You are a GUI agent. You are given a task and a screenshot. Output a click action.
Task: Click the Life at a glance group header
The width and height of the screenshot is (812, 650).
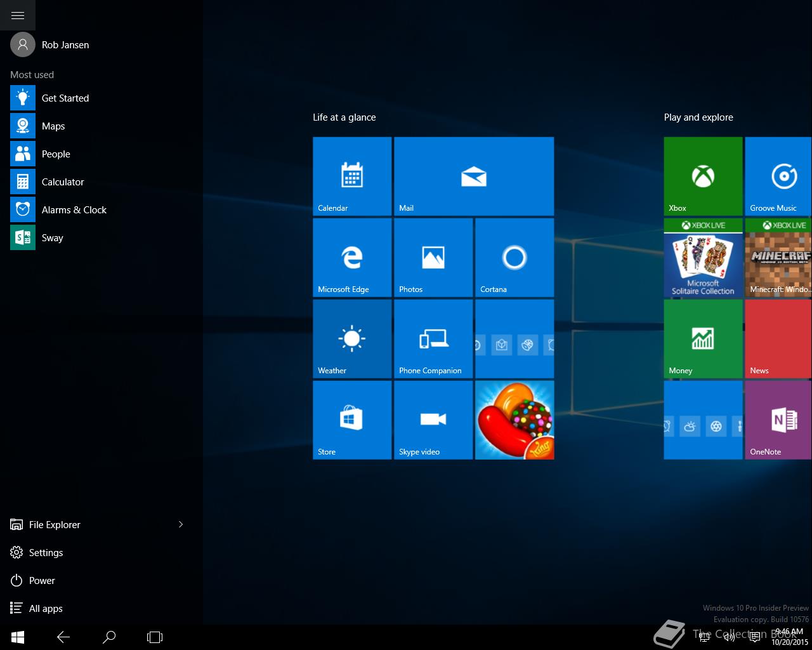pyautogui.click(x=344, y=117)
